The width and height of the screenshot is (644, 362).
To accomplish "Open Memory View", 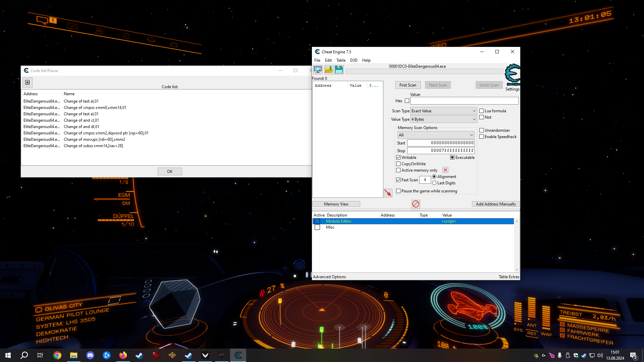I will coord(336,204).
